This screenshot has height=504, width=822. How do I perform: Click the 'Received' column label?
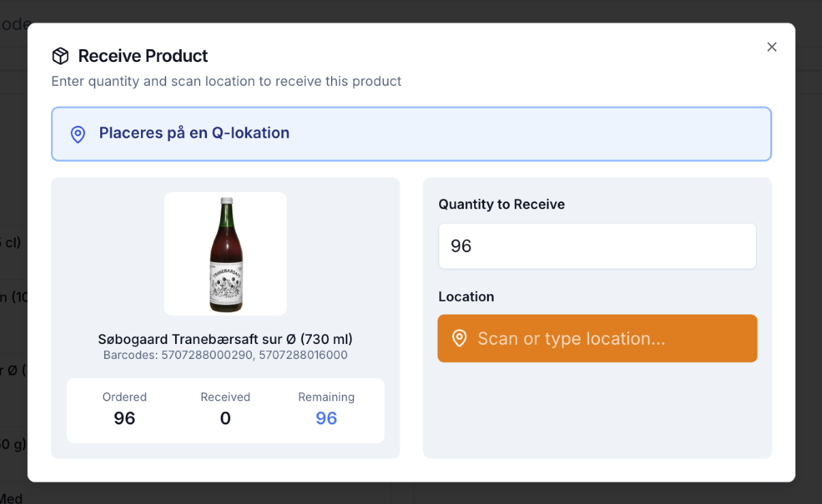(x=225, y=397)
